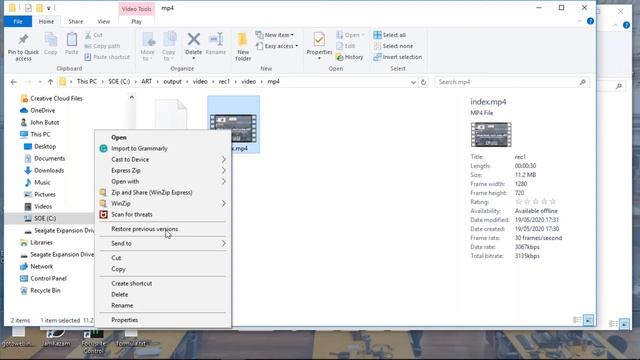
Task: Set the rating stars for index.mp4
Action: click(x=536, y=202)
